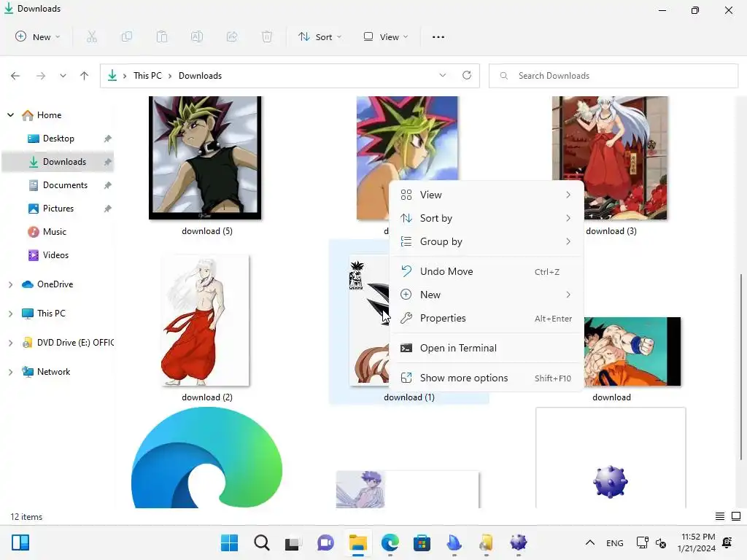Go up one folder level arrow
This screenshot has width=747, height=560.
click(x=85, y=76)
